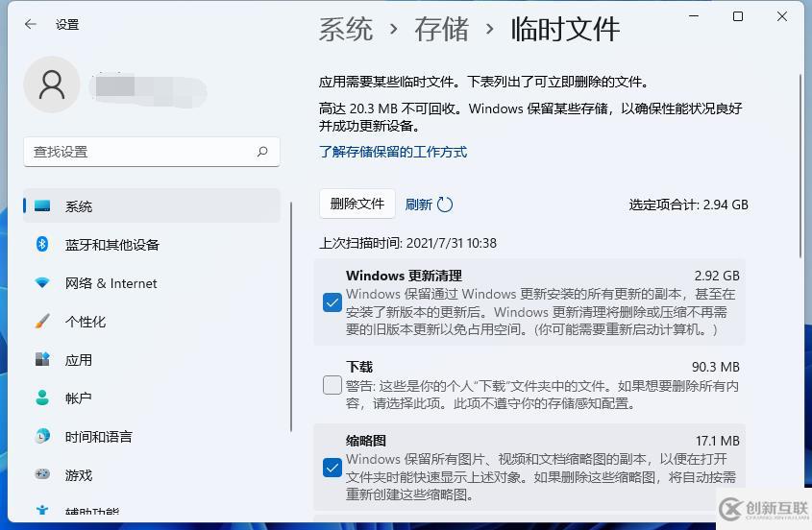Click the 上次扫描时间 line
The image size is (812, 530).
click(x=407, y=243)
